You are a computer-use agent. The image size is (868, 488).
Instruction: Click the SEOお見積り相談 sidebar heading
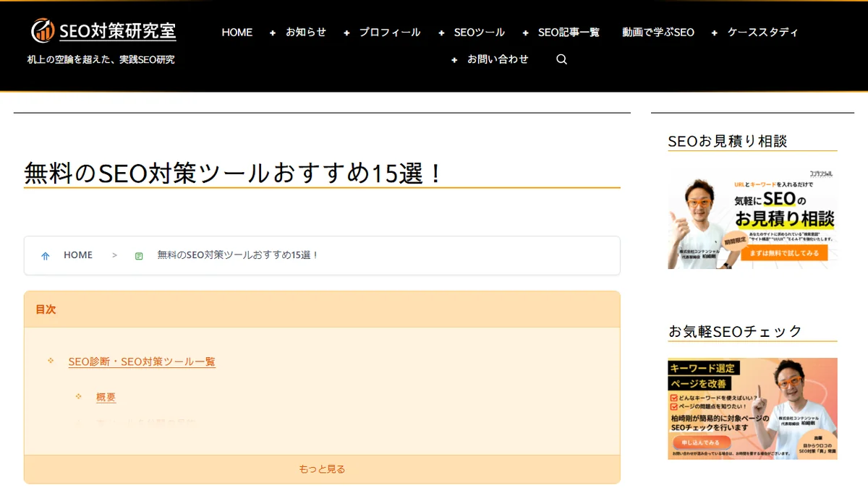[x=728, y=141]
